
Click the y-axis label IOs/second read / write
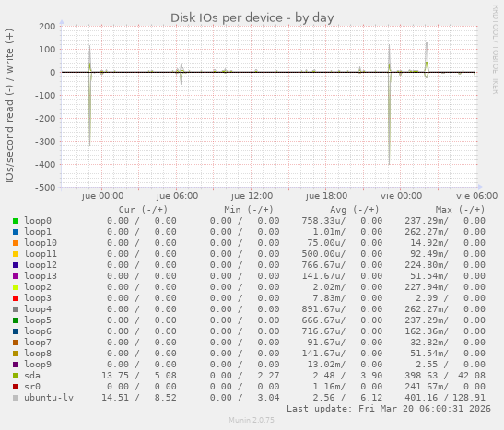(x=9, y=106)
